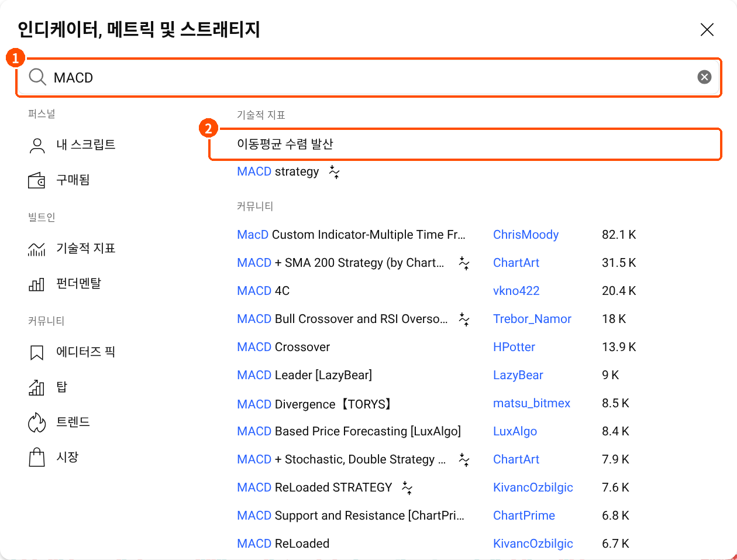737x560 pixels.
Task: Click strategy icon on MACD + Stochastic row
Action: [x=464, y=460]
